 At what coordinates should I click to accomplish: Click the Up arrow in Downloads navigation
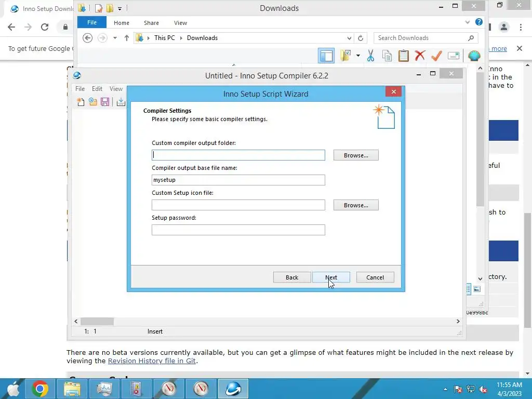click(127, 38)
